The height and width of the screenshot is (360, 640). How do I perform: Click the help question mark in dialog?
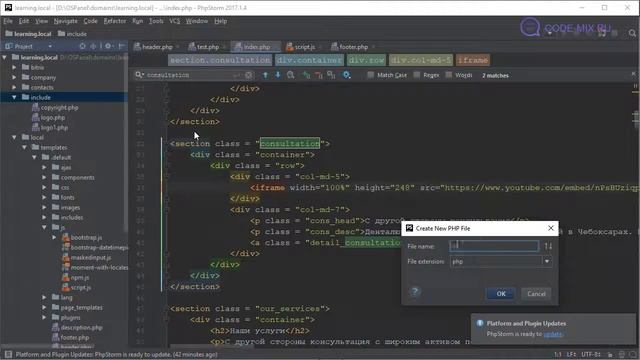pos(415,291)
